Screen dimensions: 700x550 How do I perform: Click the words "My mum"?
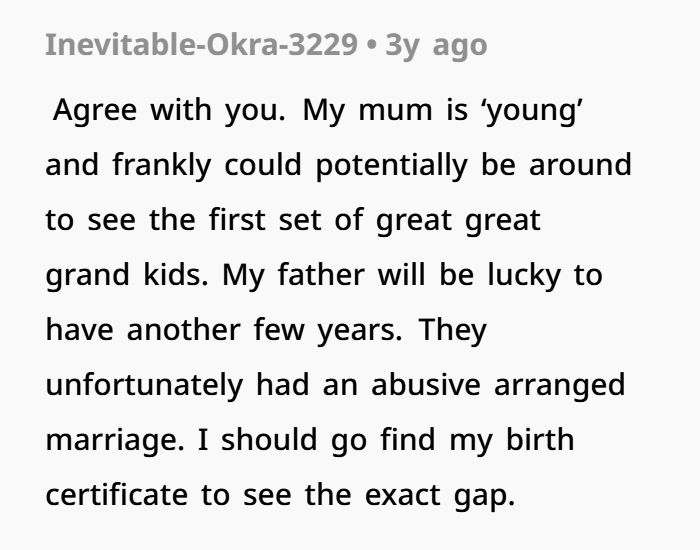point(370,109)
